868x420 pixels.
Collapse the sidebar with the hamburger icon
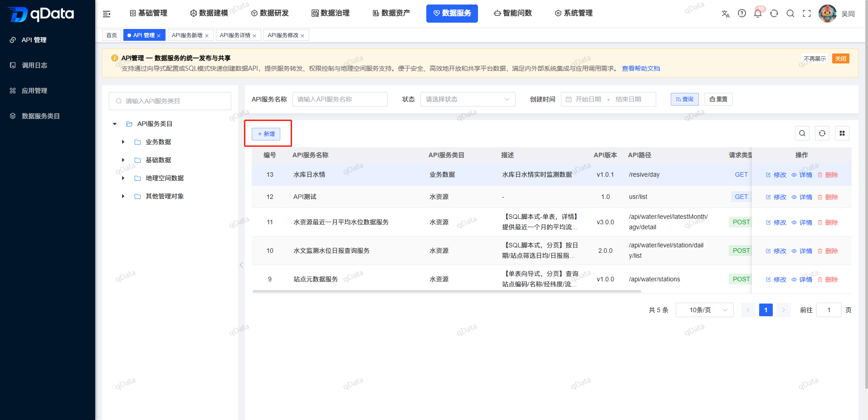click(x=107, y=14)
